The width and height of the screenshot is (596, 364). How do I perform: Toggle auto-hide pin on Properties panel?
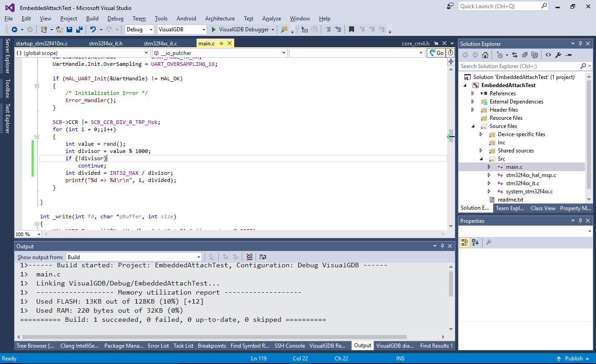[x=580, y=221]
